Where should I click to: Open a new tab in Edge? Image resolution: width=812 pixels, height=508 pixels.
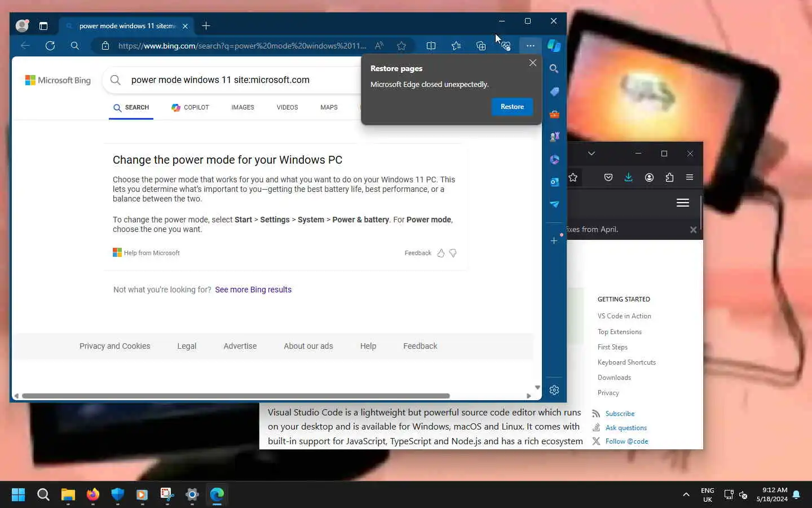206,25
